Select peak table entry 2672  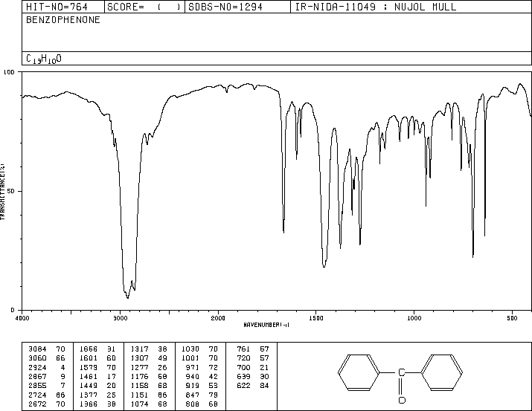click(x=37, y=404)
